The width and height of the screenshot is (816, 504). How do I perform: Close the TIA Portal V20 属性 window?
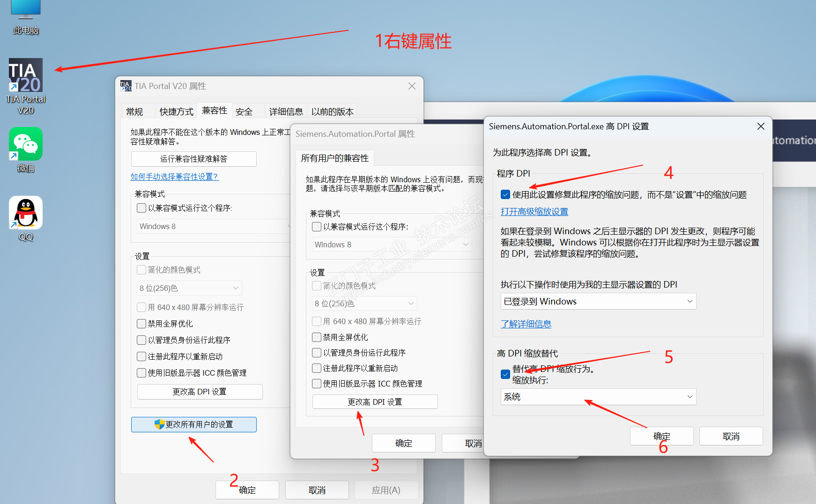coord(412,86)
